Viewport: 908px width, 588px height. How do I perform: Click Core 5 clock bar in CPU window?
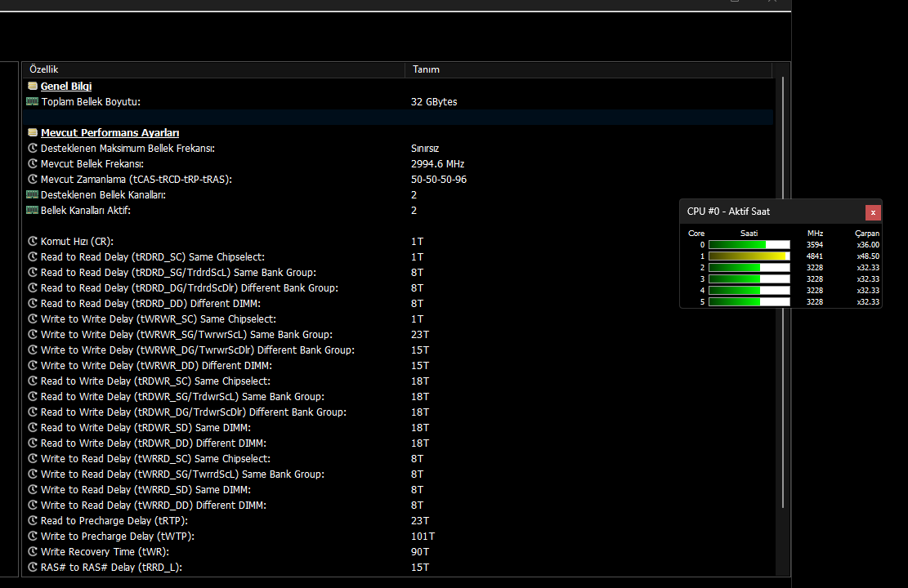click(749, 301)
